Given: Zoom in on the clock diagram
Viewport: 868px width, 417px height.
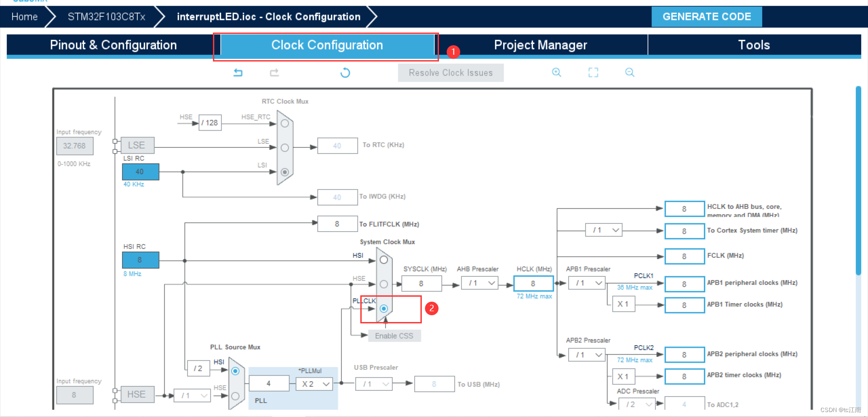Looking at the screenshot, I should tap(557, 72).
